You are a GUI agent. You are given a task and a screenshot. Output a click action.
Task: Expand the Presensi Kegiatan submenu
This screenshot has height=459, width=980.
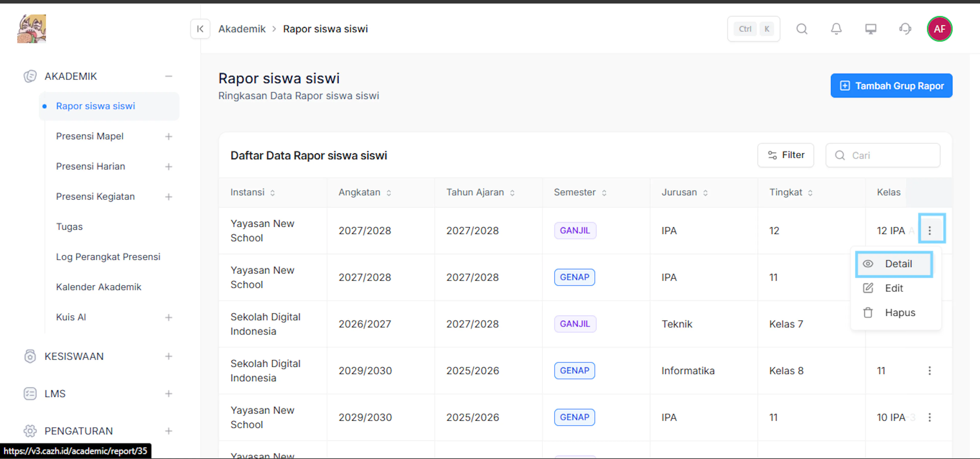pos(168,196)
